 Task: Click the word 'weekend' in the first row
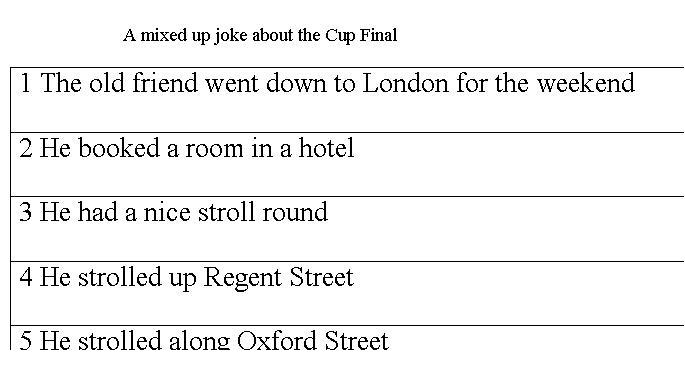pos(585,83)
